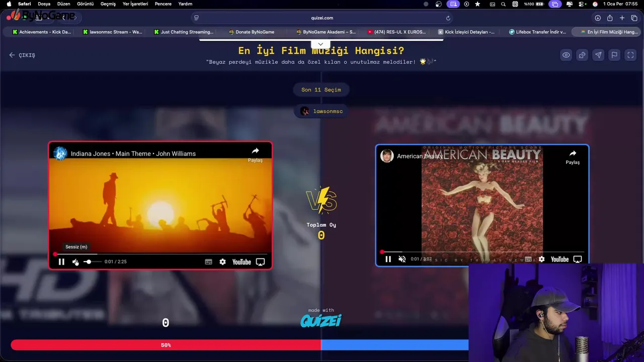Click the paper plane send icon

[x=598, y=55]
